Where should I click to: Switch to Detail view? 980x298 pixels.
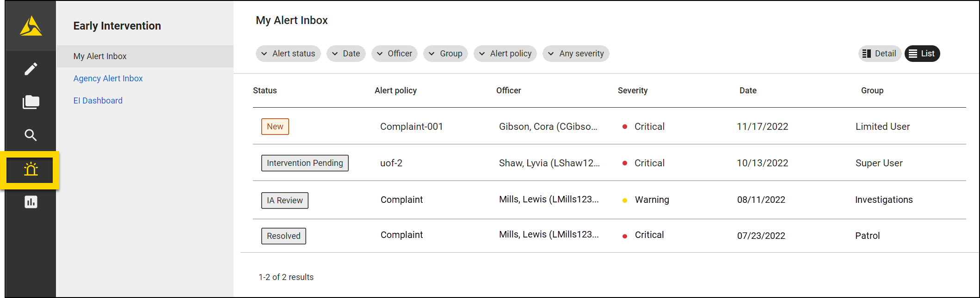coord(879,54)
